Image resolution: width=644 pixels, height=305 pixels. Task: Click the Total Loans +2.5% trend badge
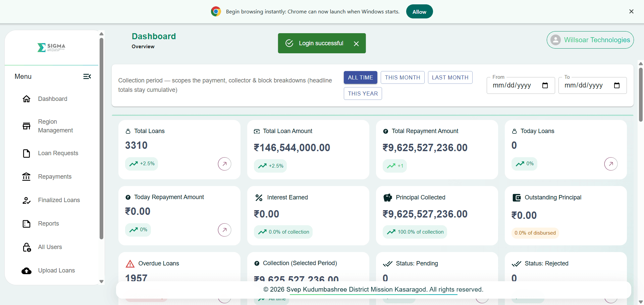click(x=142, y=164)
